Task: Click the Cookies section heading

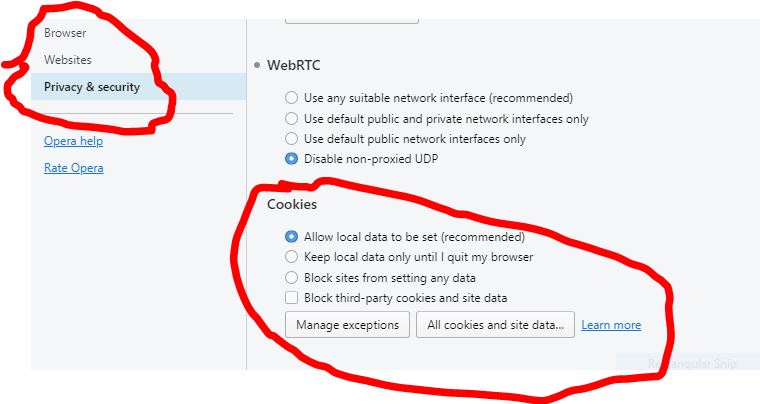Action: pyautogui.click(x=291, y=204)
